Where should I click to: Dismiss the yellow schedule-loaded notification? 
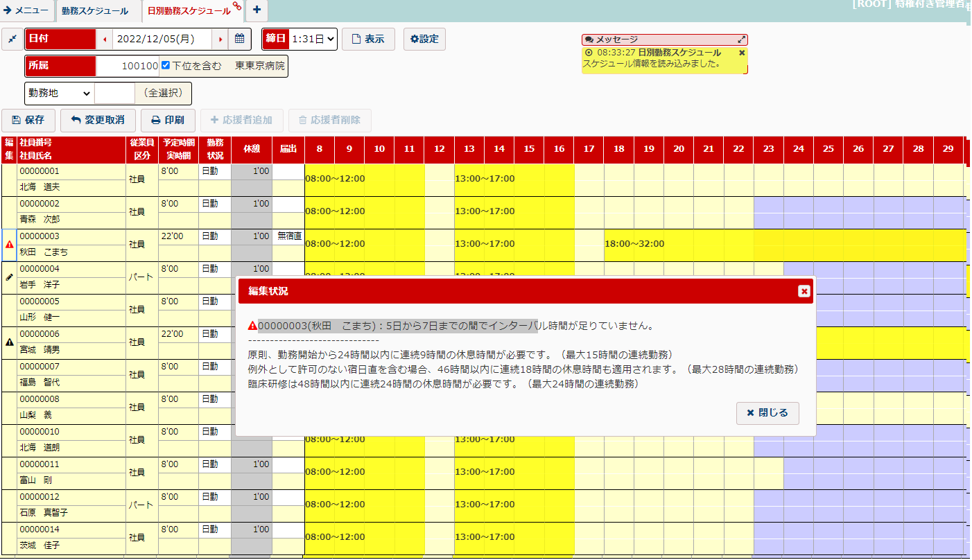click(x=741, y=53)
